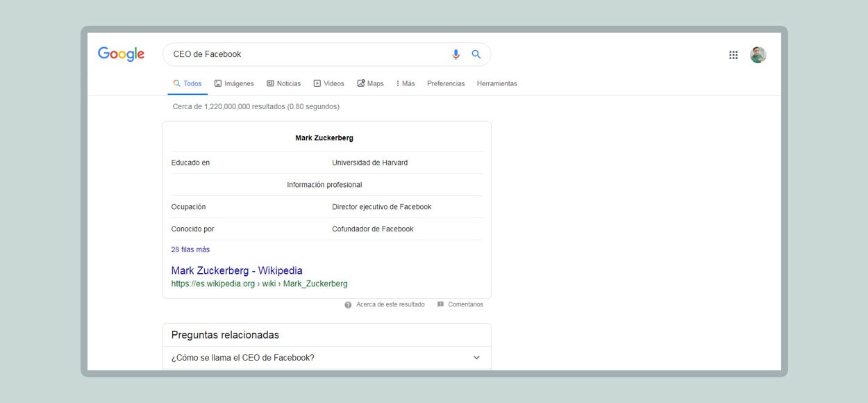The width and height of the screenshot is (868, 403).
Task: Open Preferencias settings menu
Action: pos(446,83)
